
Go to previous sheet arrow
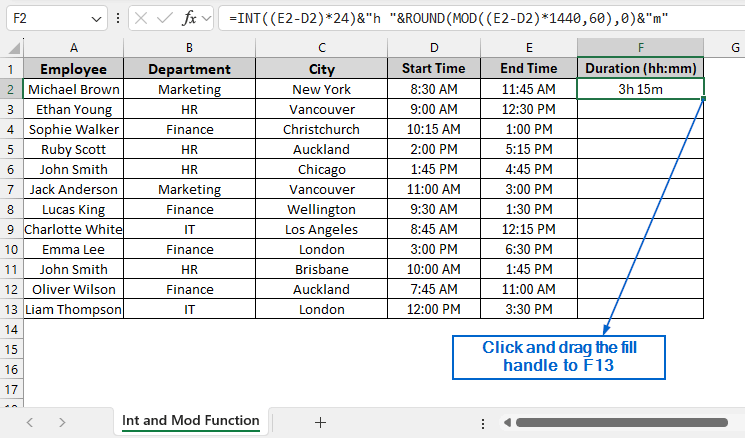(30, 422)
